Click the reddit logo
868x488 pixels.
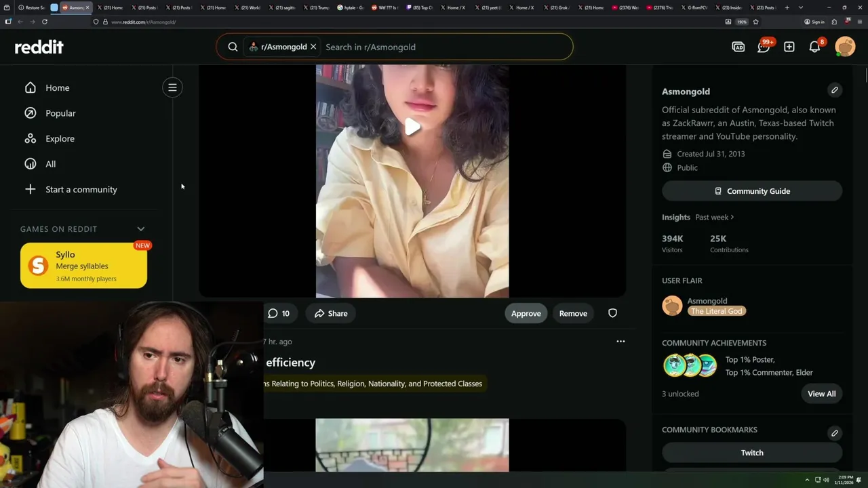(x=39, y=47)
